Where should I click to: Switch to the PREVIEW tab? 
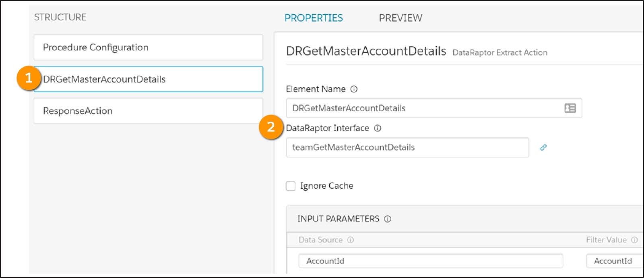tap(400, 18)
